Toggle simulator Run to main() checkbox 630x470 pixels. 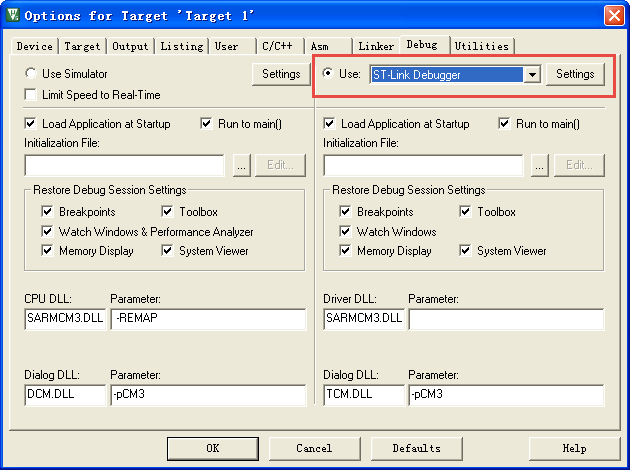(206, 123)
